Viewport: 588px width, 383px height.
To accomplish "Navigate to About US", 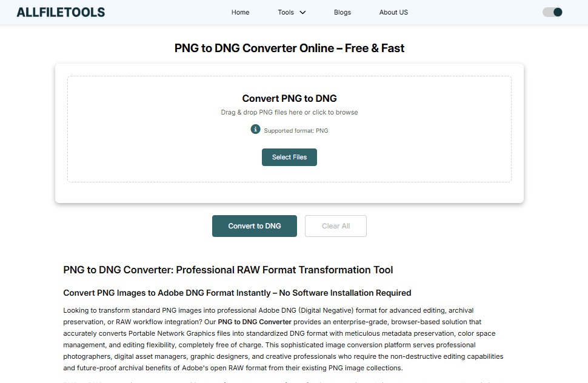I will [x=393, y=12].
